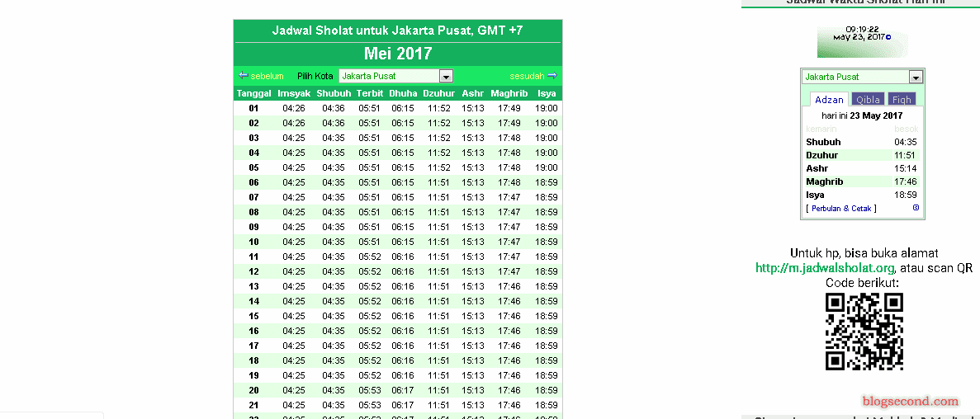This screenshot has height=419, width=980.
Task: Click the Shubuh 04:35 row in the widget
Action: point(862,142)
